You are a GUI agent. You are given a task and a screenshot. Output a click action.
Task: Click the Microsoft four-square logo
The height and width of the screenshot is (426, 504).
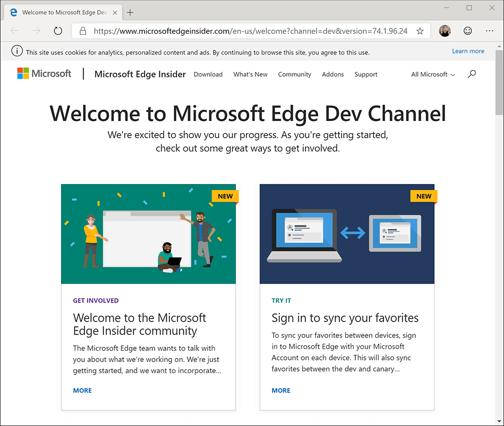click(x=23, y=73)
